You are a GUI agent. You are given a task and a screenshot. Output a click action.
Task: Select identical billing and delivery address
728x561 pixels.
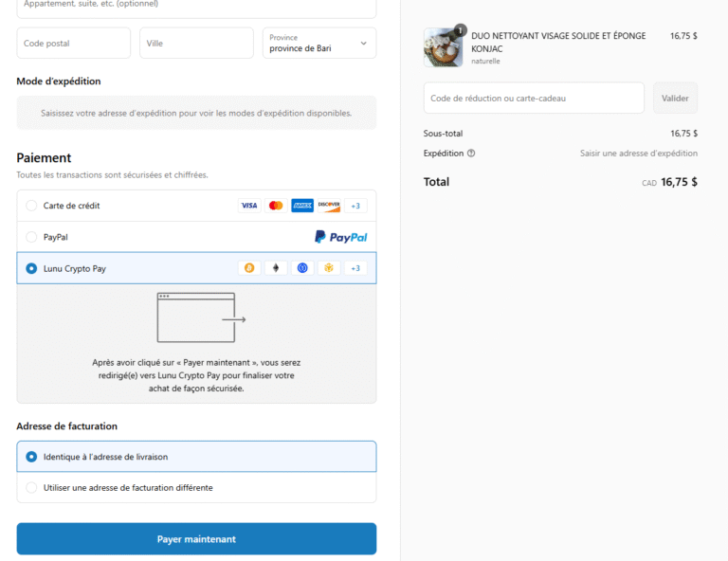tap(31, 457)
